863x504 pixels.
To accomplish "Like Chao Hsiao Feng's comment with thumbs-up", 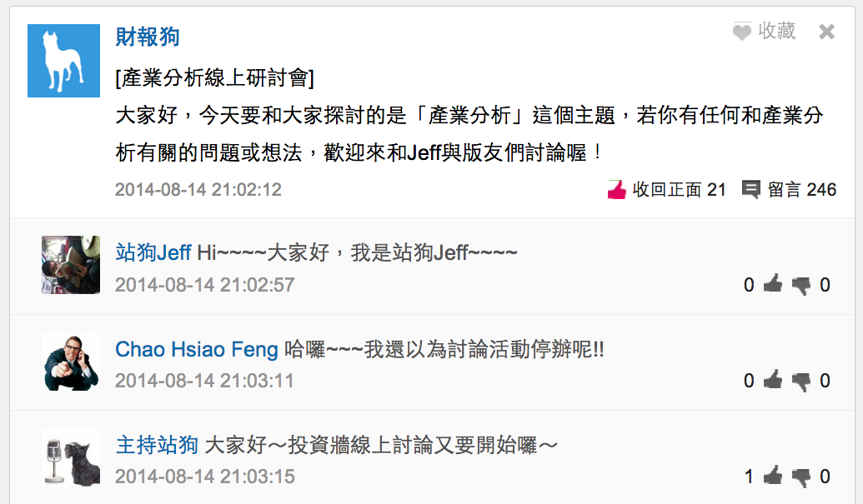I will 772,381.
